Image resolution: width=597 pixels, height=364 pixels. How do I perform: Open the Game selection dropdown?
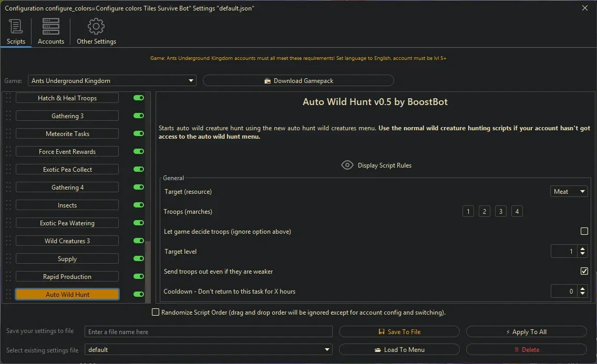pyautogui.click(x=112, y=81)
